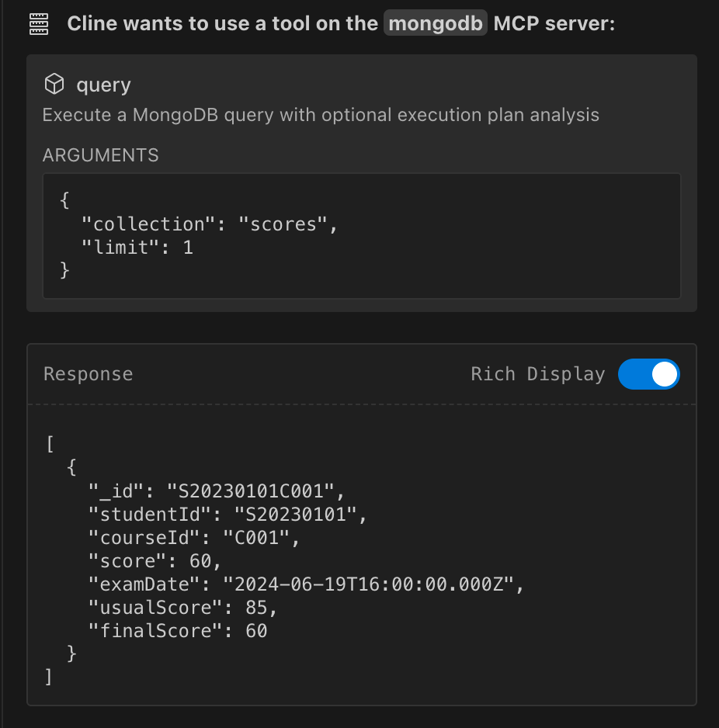Image resolution: width=719 pixels, height=728 pixels.
Task: Click the usualScore 85 line
Action: click(182, 607)
